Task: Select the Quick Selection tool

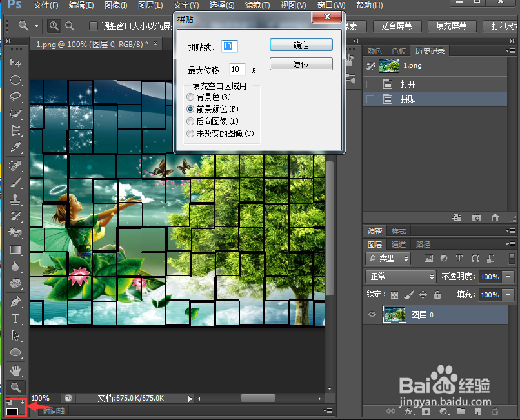Action: point(15,114)
